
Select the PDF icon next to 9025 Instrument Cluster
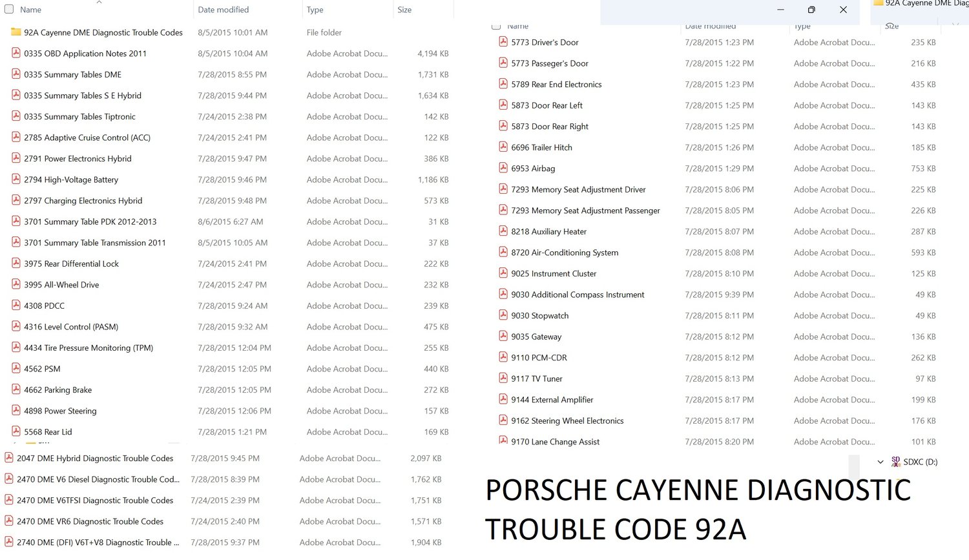[x=503, y=273]
